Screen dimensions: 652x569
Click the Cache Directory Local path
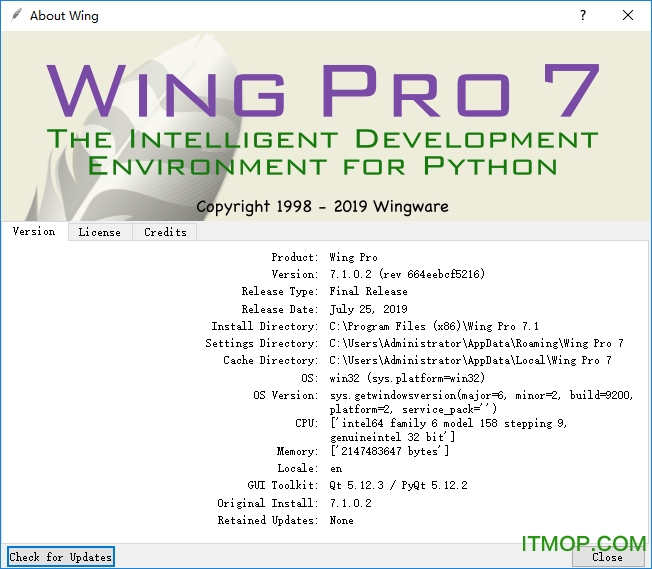[x=470, y=360]
